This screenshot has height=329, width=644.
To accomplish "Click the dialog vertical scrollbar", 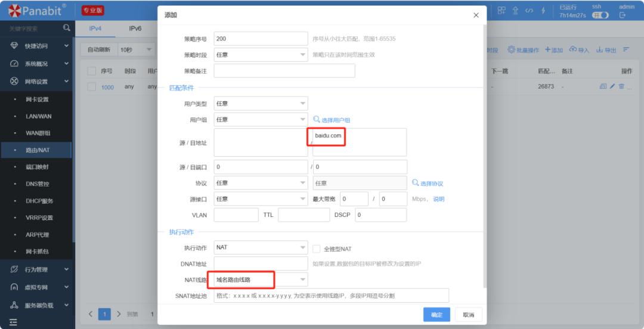I will coord(485,156).
